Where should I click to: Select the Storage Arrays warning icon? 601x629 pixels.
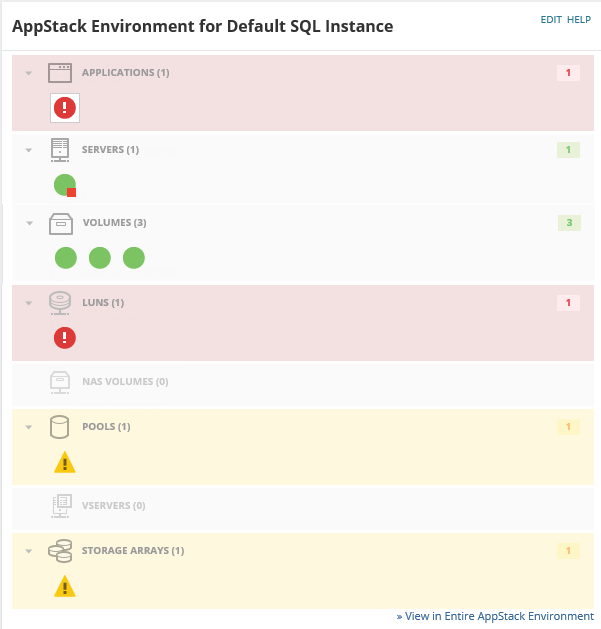point(65,586)
